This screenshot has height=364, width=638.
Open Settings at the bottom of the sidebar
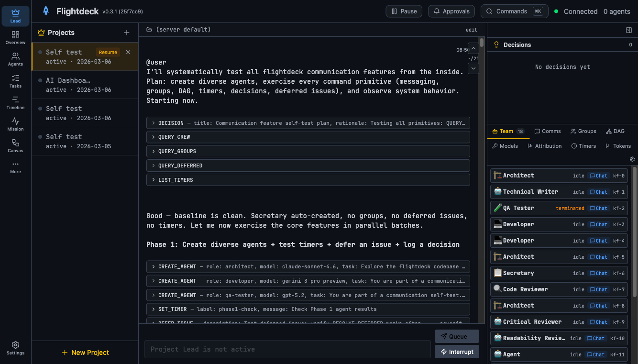tap(15, 348)
